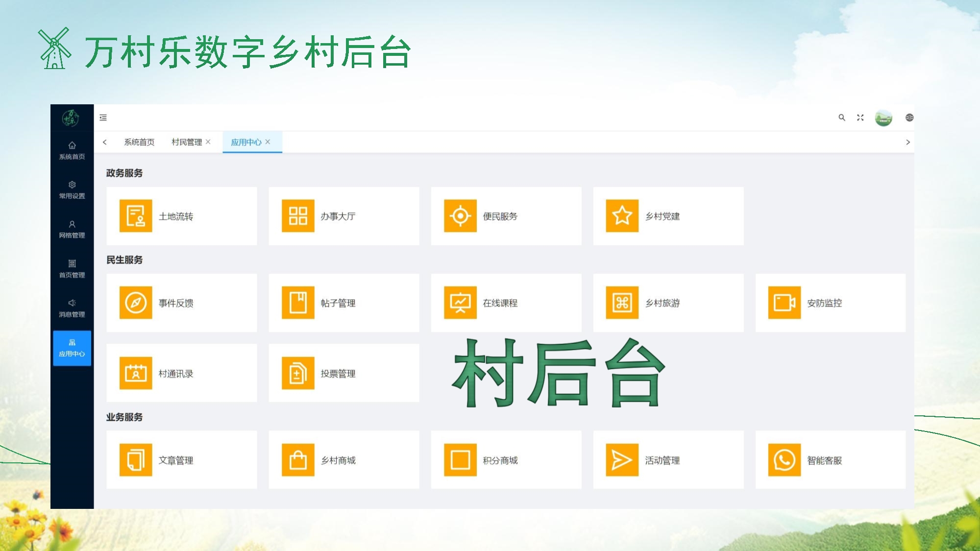Viewport: 980px width, 551px height.
Task: Click the 事件反馈 label
Action: pyautogui.click(x=176, y=303)
